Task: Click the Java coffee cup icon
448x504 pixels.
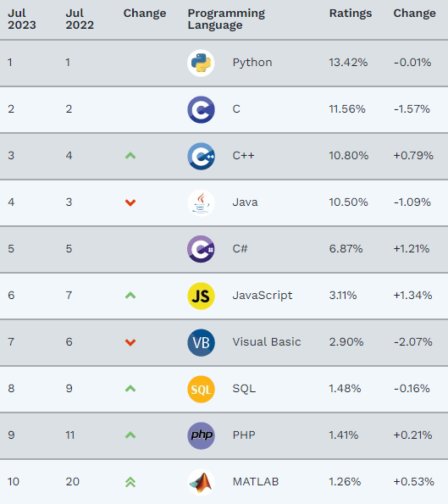Action: pyautogui.click(x=201, y=202)
